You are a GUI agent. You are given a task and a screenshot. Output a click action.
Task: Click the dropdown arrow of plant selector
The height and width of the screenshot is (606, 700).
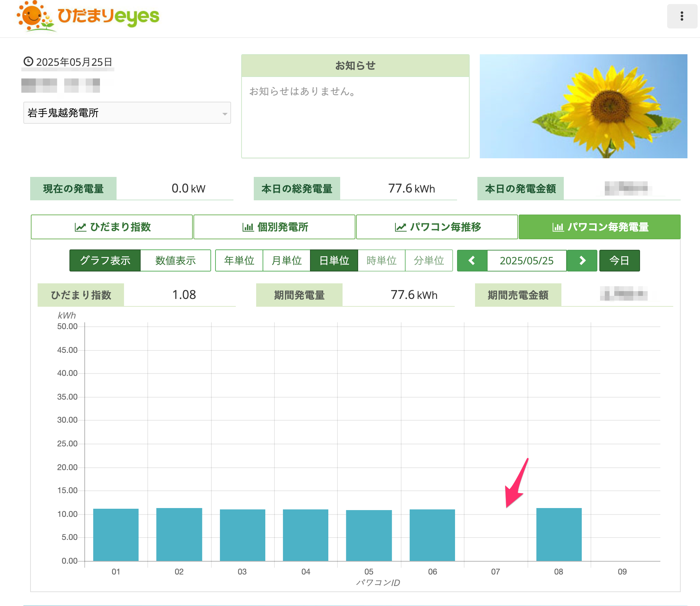(225, 114)
